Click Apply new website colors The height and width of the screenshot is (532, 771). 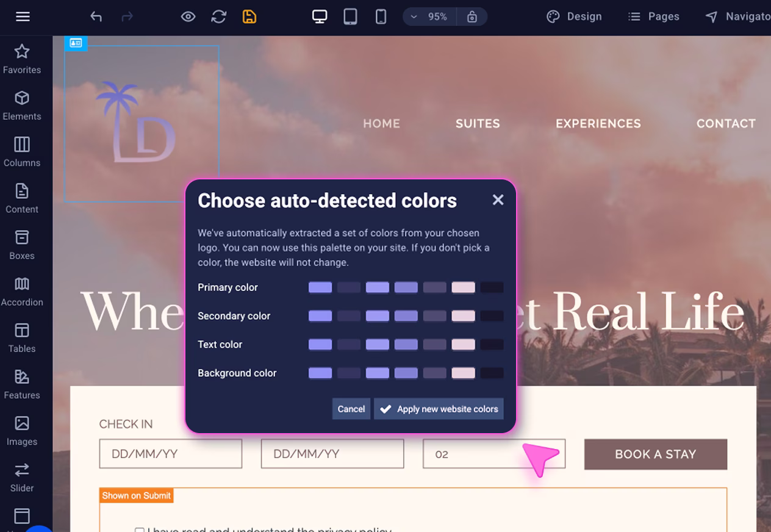click(x=439, y=409)
